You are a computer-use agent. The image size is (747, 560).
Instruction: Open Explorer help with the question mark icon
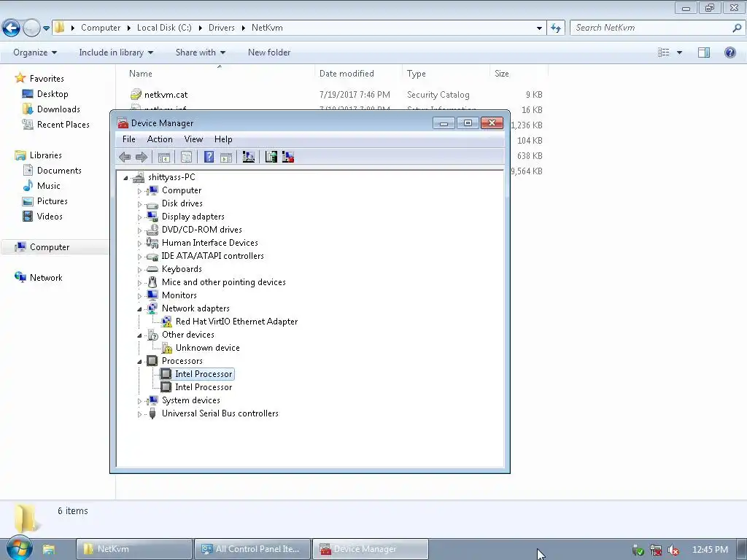point(729,52)
